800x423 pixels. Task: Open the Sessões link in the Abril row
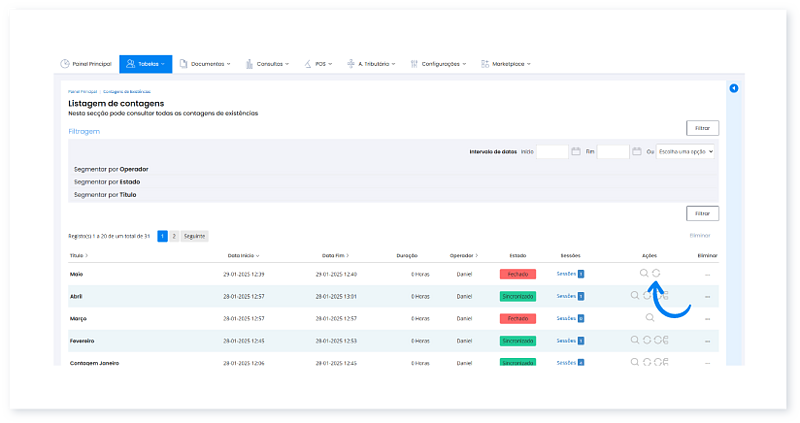[566, 296]
